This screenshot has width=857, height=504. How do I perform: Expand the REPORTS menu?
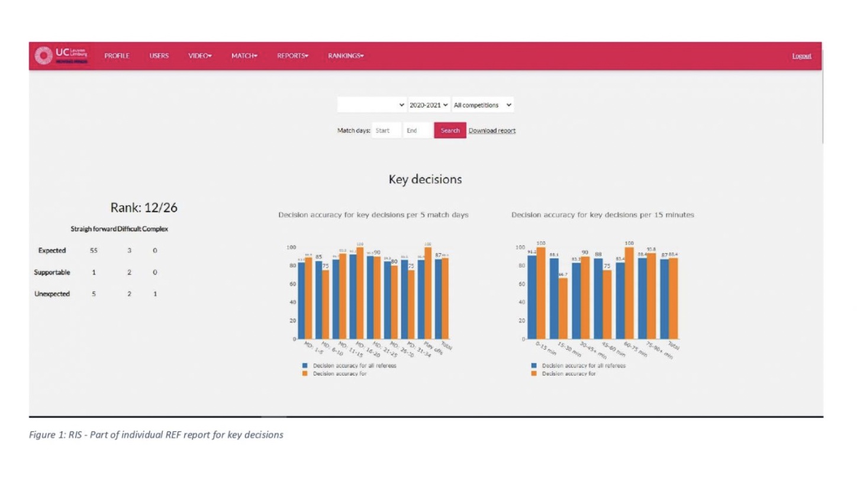[x=293, y=56]
